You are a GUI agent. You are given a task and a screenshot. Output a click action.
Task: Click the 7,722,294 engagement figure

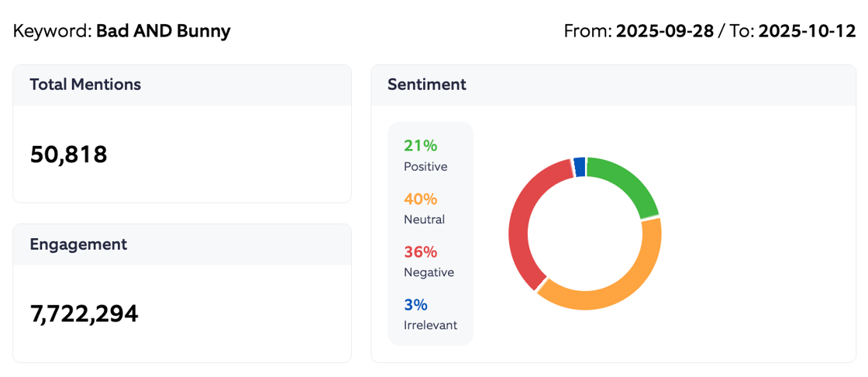84,313
